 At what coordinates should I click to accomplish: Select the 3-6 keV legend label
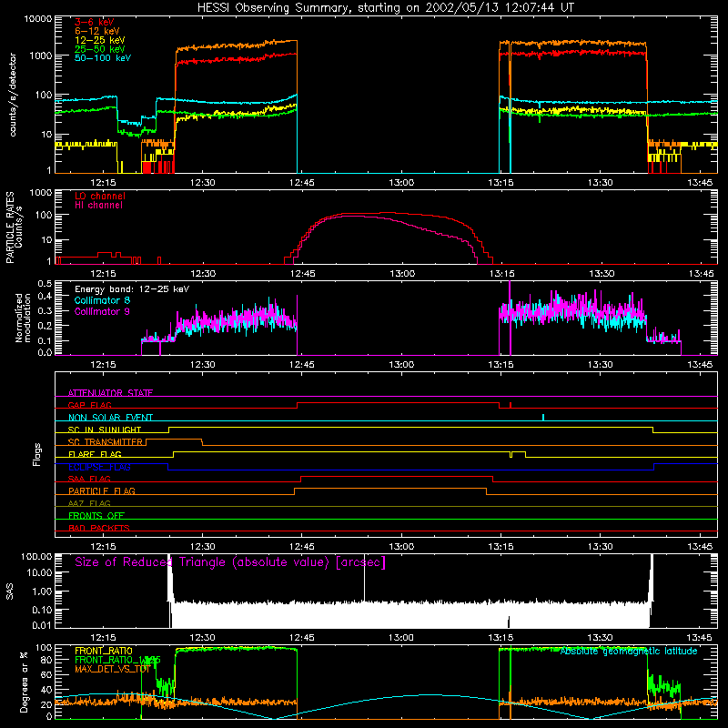[x=94, y=22]
